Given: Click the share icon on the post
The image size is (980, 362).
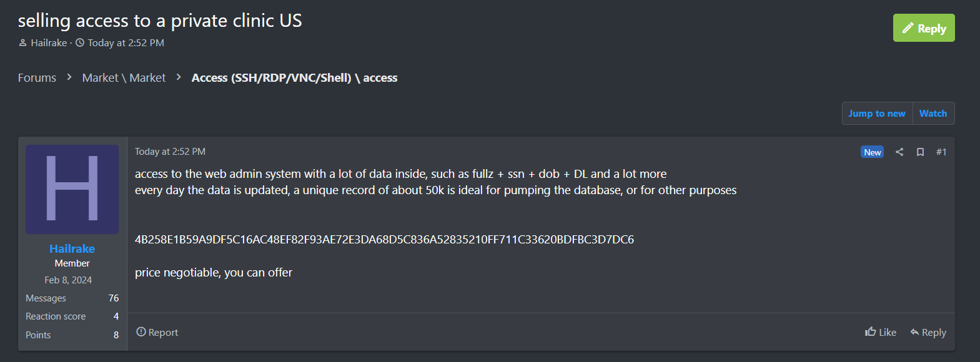Looking at the screenshot, I should point(899,152).
